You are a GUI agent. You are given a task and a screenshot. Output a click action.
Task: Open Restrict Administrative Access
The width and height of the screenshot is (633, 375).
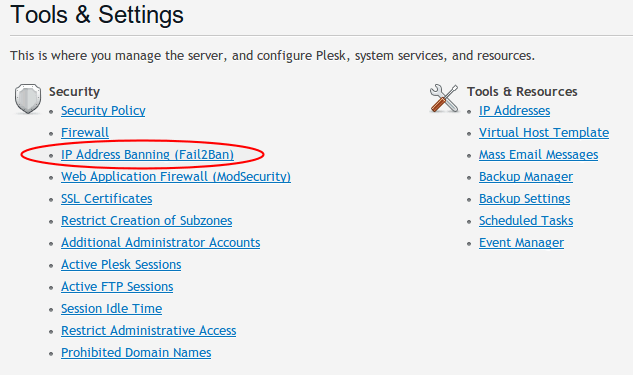149,331
